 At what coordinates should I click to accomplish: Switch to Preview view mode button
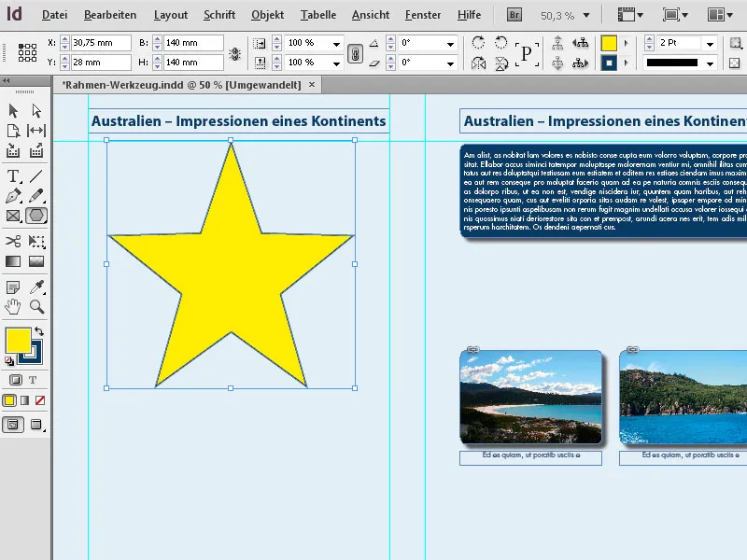[x=36, y=425]
